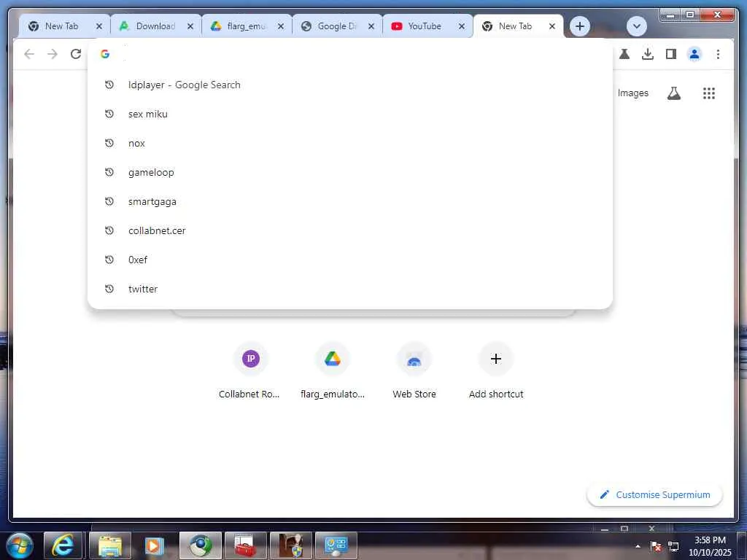Select the 'smartgaga' history suggestion
747x560 pixels.
350,201
